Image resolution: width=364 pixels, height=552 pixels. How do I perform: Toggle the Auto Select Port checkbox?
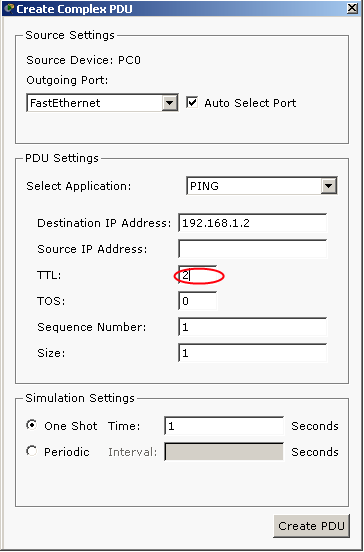click(x=192, y=103)
